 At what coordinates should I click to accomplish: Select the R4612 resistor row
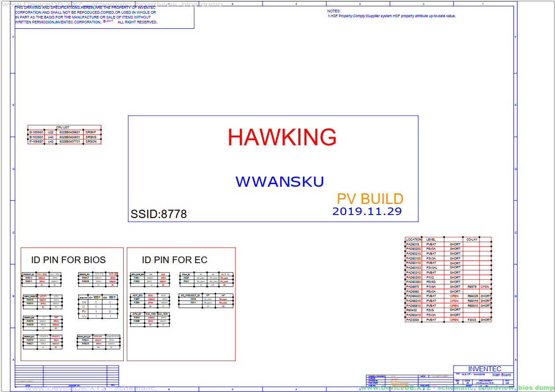pyautogui.click(x=42, y=278)
